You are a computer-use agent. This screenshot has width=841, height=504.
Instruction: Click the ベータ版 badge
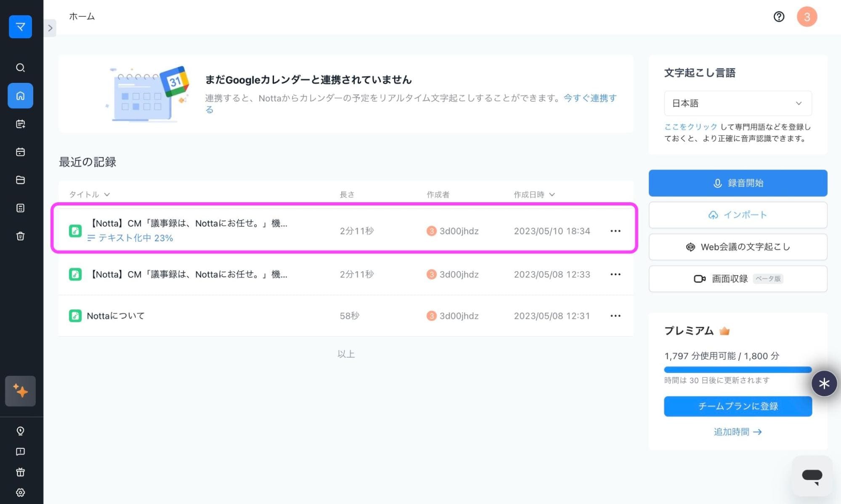click(768, 279)
